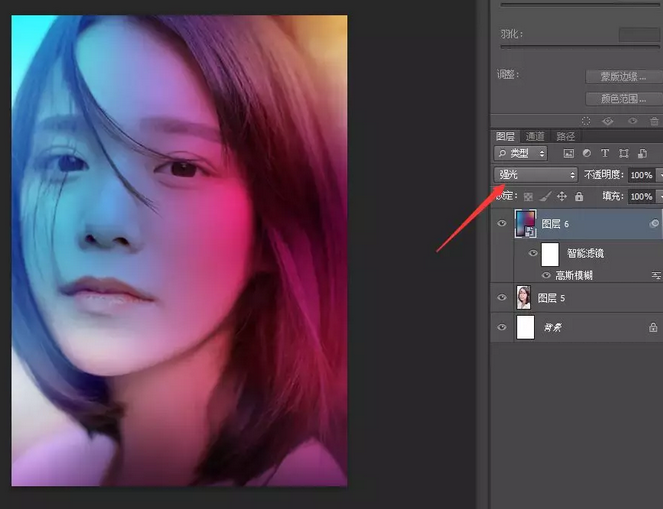Image resolution: width=663 pixels, height=509 pixels.
Task: Toggle visibility of 图层 5
Action: (502, 297)
